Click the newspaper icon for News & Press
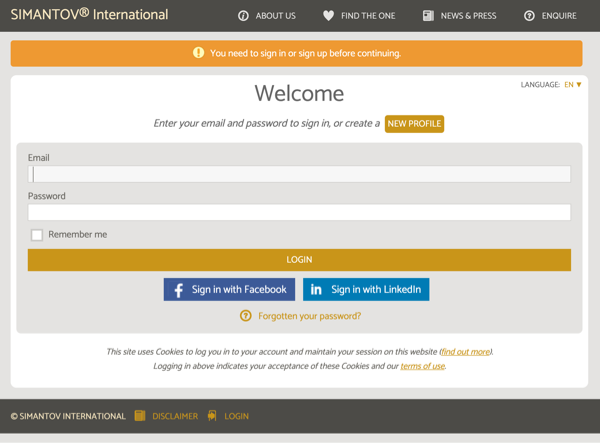This screenshot has height=443, width=600. pyautogui.click(x=428, y=16)
